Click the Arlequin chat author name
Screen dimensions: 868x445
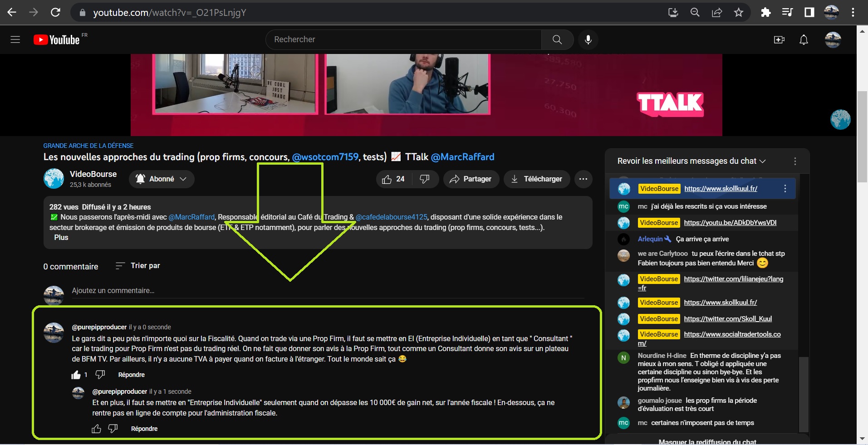tap(650, 239)
